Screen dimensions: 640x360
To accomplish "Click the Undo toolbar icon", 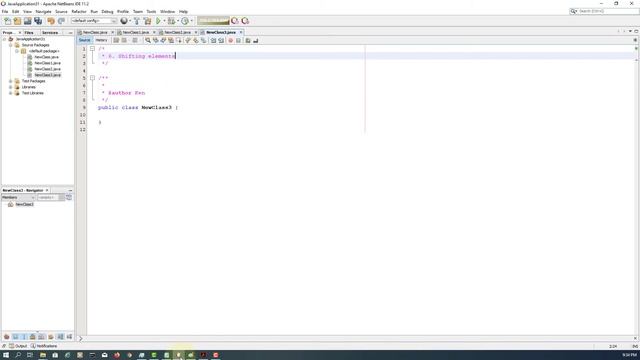I will coord(51,21).
